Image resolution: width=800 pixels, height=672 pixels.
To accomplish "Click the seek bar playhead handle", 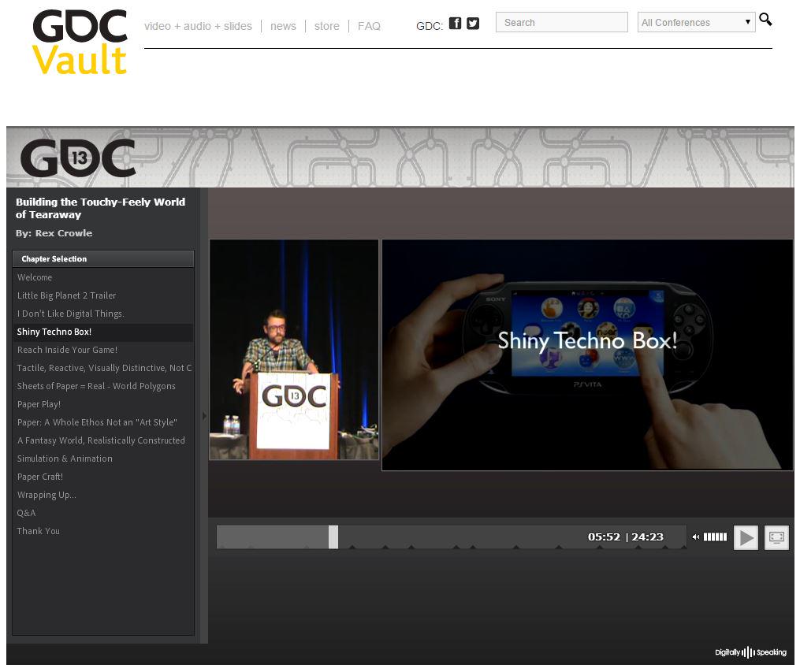I will [x=333, y=536].
